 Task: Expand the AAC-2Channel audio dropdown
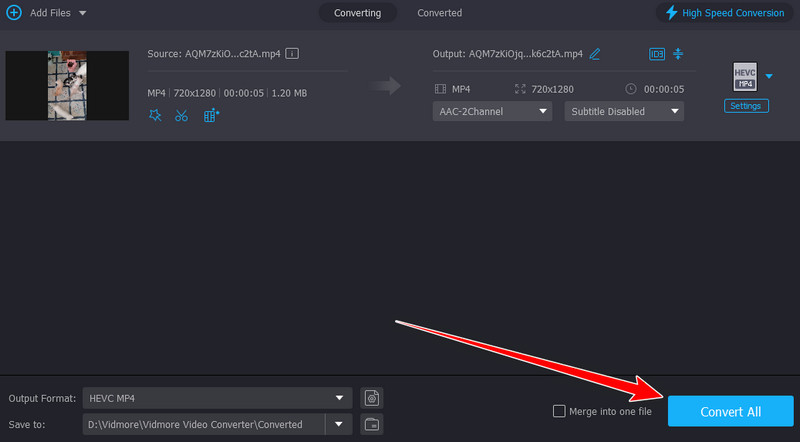[x=492, y=111]
